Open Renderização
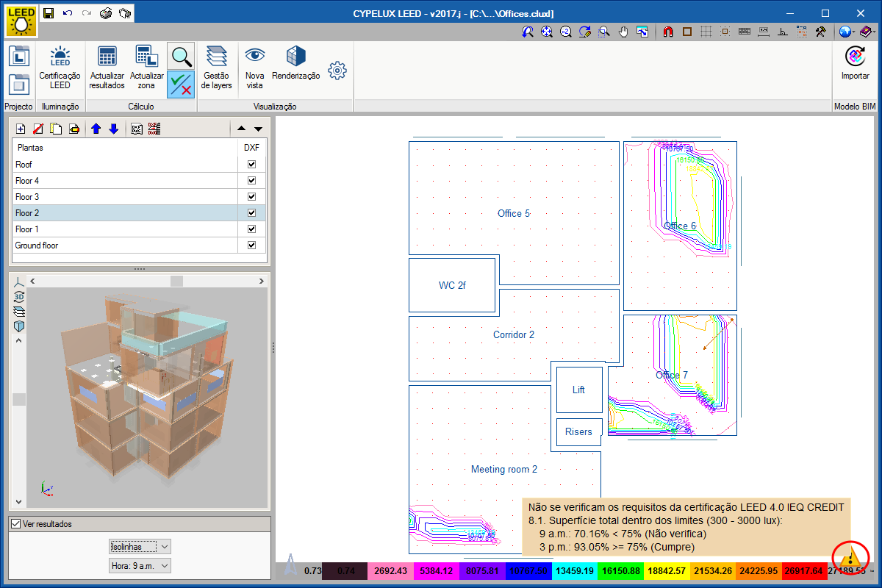This screenshot has height=588, width=882. click(x=296, y=63)
